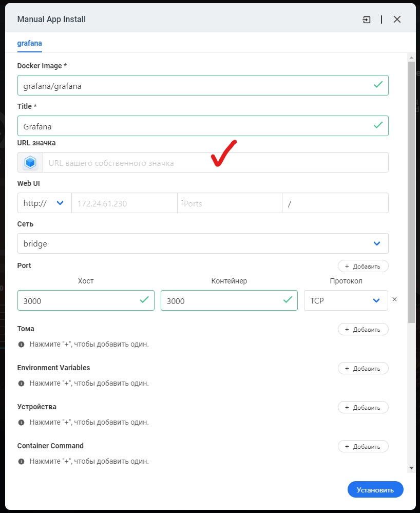Add a new Port mapping
420x513 pixels.
[363, 267]
